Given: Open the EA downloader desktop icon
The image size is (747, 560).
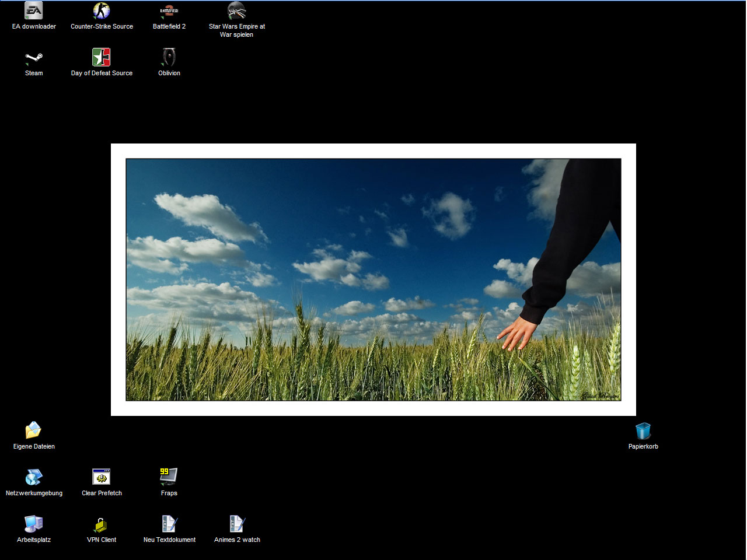Looking at the screenshot, I should tap(34, 11).
